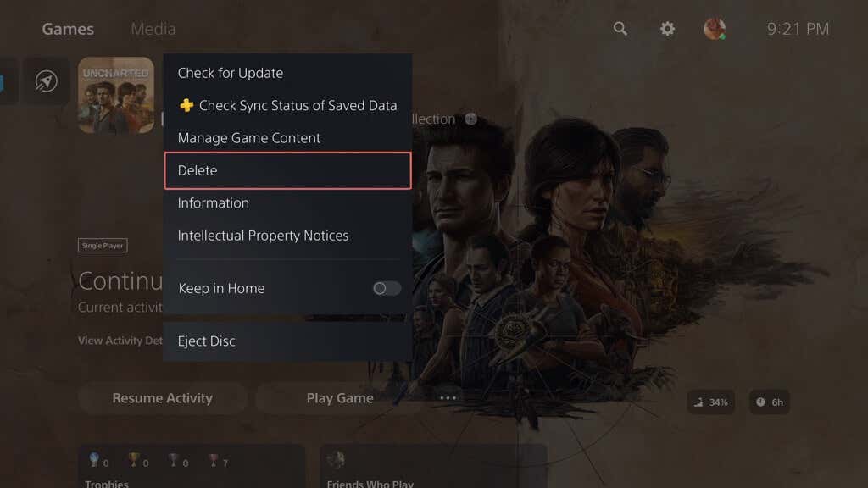Select the Explore rocket icon
This screenshot has height=488, width=868.
point(46,81)
